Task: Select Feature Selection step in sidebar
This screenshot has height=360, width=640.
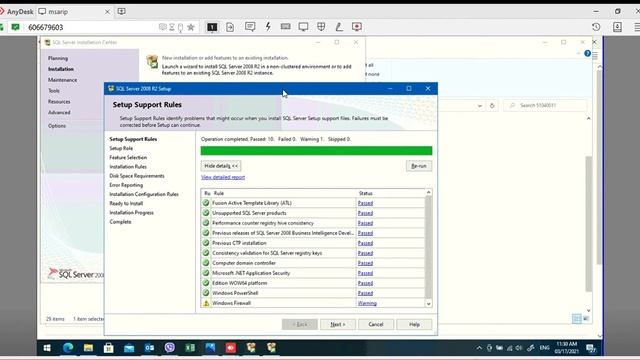Action: click(128, 158)
